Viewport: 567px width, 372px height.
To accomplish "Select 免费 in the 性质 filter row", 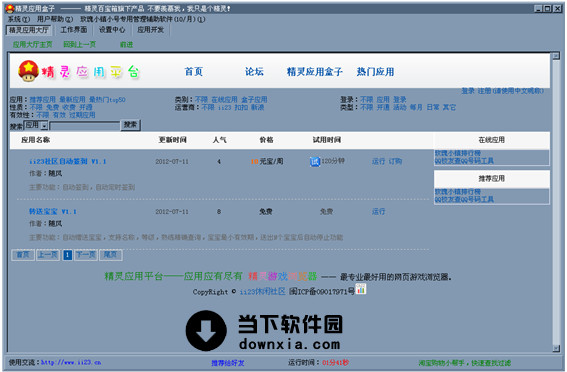I will (52, 107).
